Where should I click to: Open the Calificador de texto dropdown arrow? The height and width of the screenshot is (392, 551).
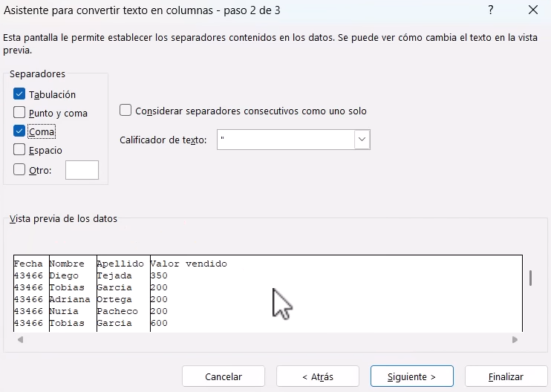point(362,140)
